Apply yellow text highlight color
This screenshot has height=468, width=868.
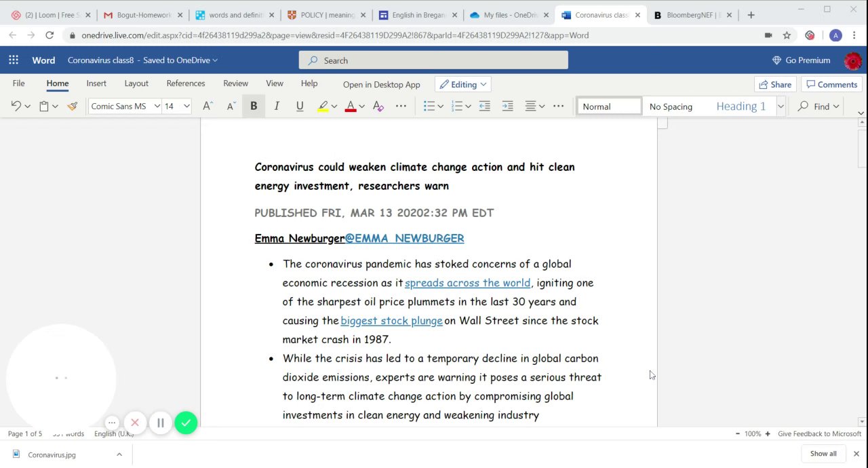coord(323,106)
